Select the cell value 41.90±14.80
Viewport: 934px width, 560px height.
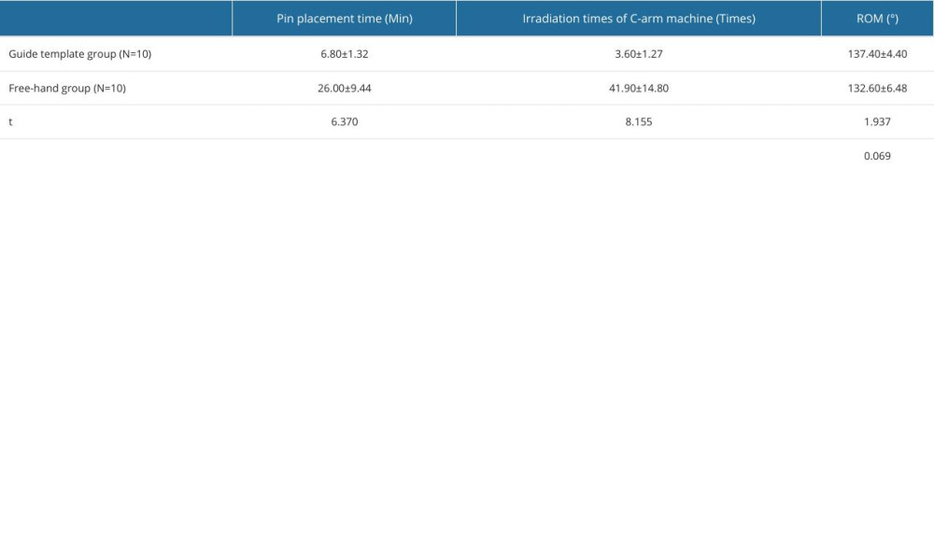click(x=639, y=88)
